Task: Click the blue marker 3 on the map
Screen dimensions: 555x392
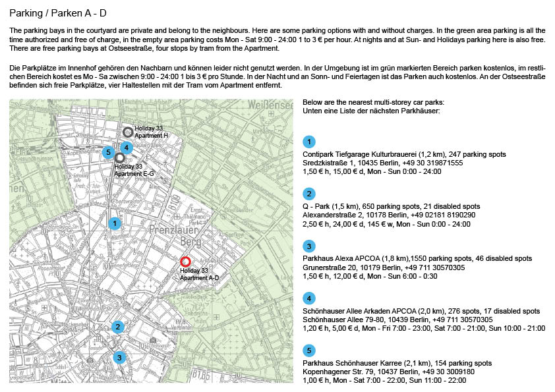Action: [x=120, y=357]
